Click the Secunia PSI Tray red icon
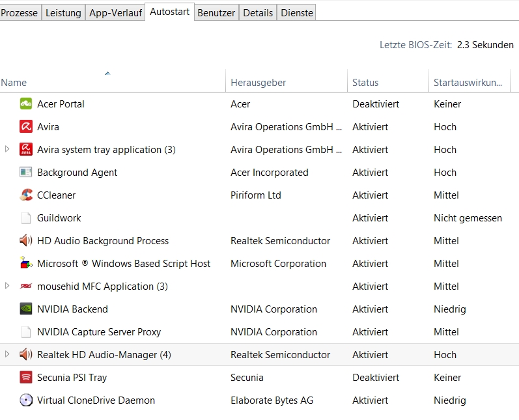Viewport: 519px width, 420px height. 26,377
